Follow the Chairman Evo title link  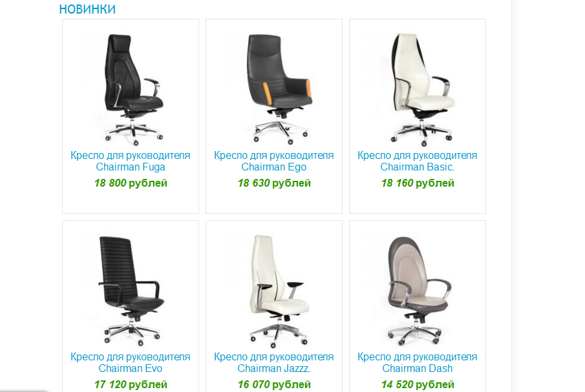(130, 362)
